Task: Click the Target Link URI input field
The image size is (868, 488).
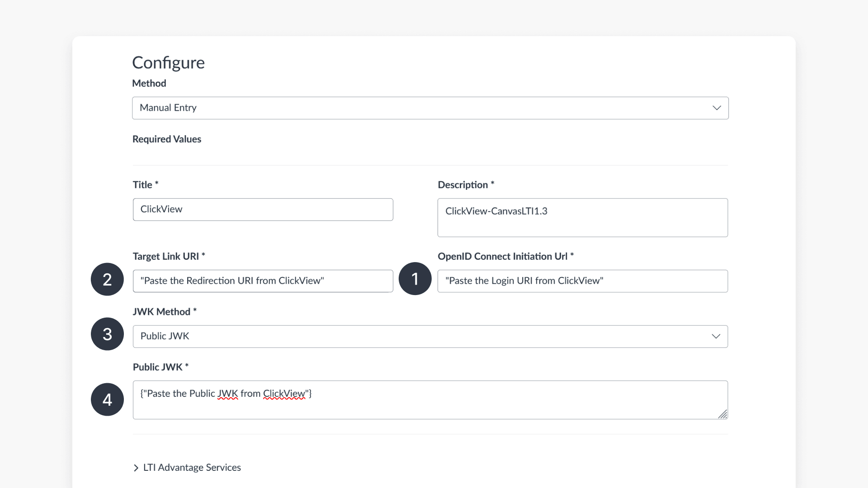Action: point(262,281)
